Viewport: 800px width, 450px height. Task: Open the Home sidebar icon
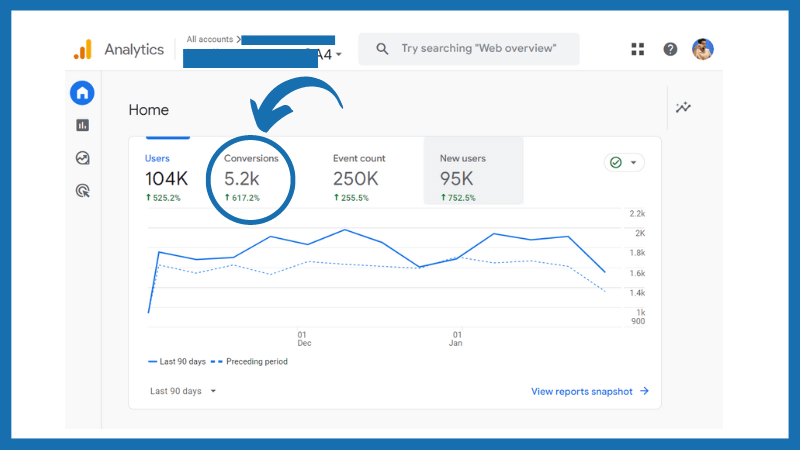click(82, 93)
